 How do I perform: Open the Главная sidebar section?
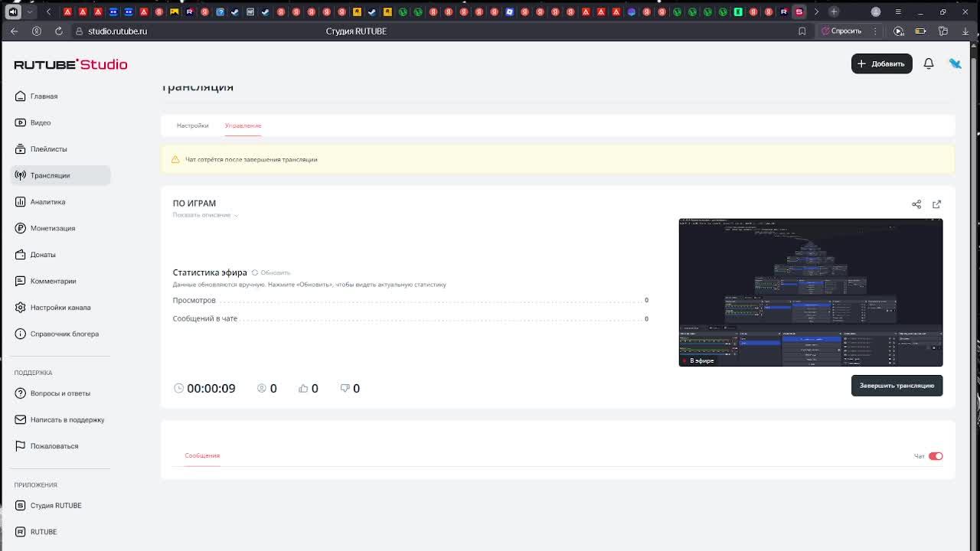(60, 96)
